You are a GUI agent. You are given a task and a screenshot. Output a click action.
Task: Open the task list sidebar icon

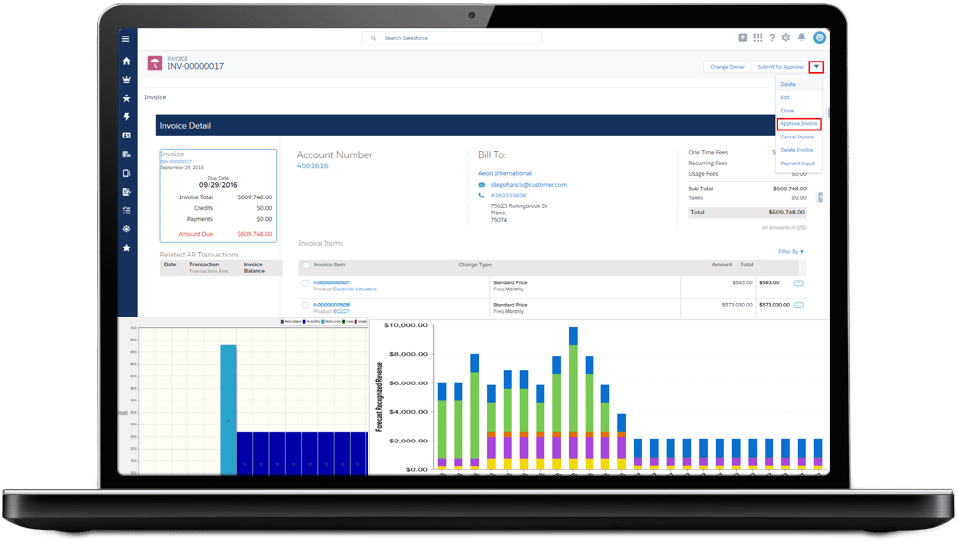[126, 210]
